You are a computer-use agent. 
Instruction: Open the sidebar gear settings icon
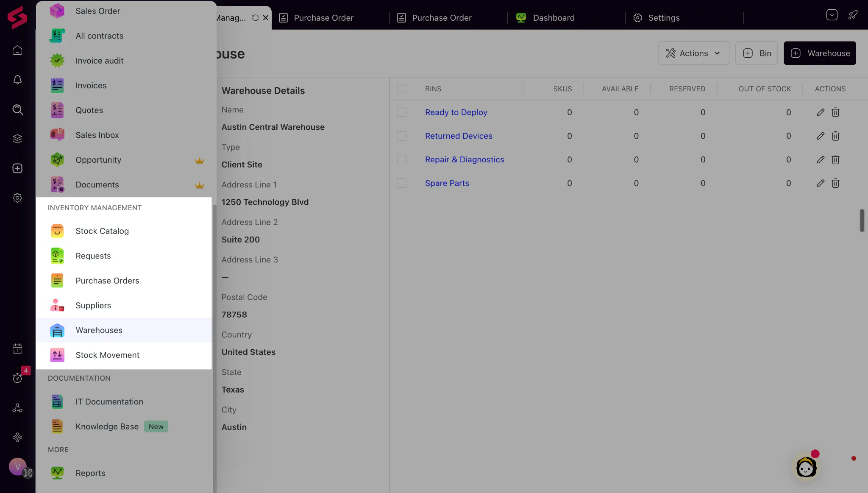tap(17, 198)
